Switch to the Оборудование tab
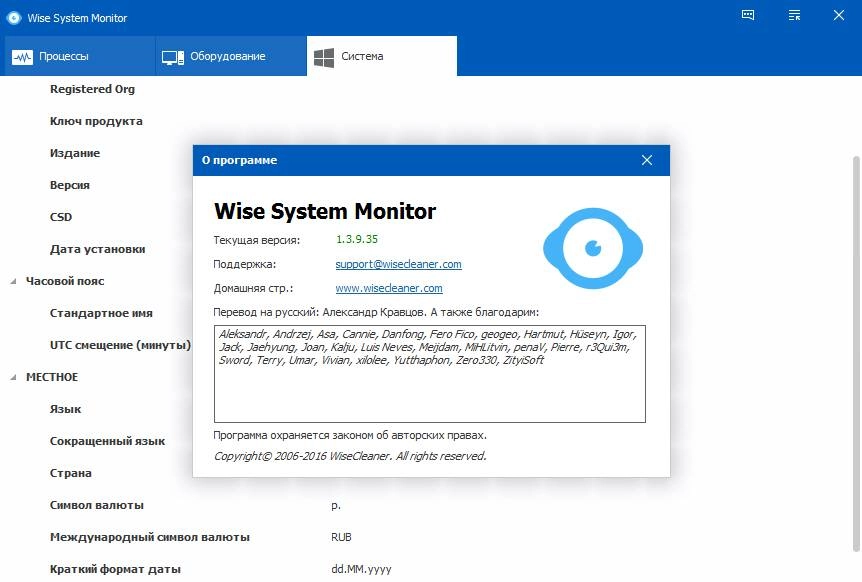The width and height of the screenshot is (862, 582). coord(231,56)
